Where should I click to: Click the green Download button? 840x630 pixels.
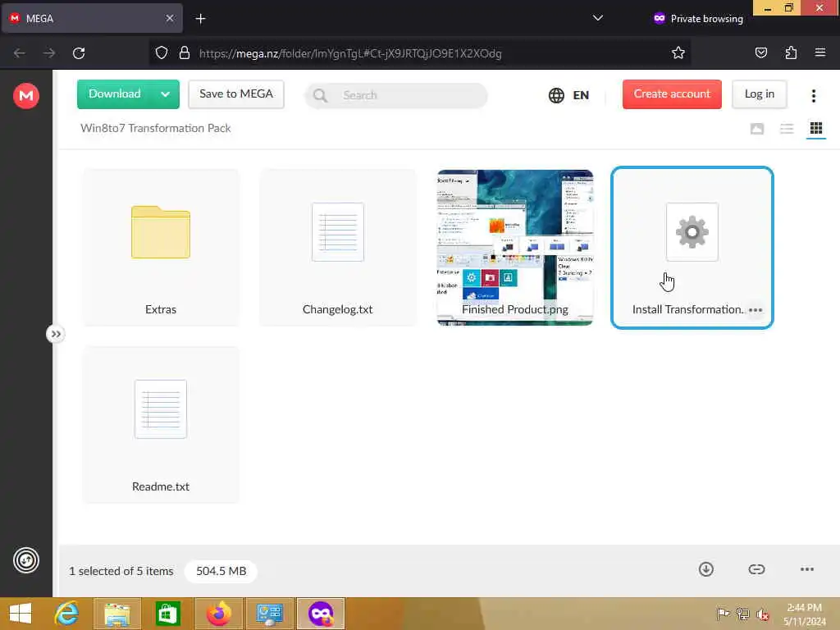coord(115,94)
